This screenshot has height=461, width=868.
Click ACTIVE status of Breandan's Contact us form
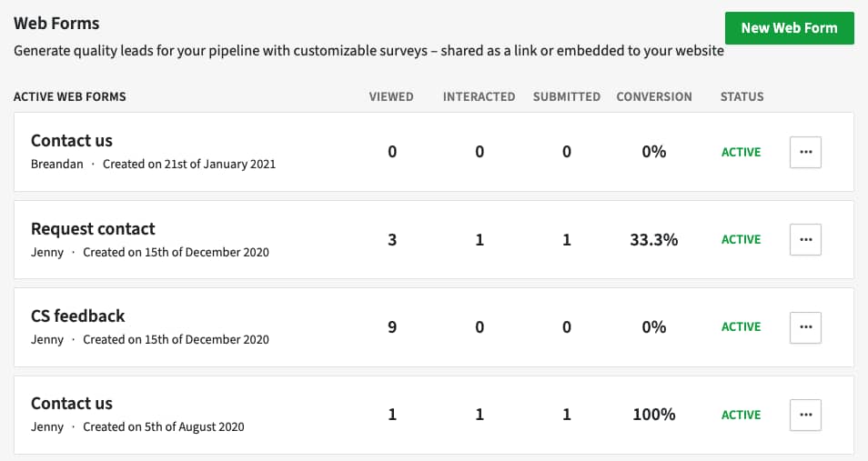(x=742, y=152)
